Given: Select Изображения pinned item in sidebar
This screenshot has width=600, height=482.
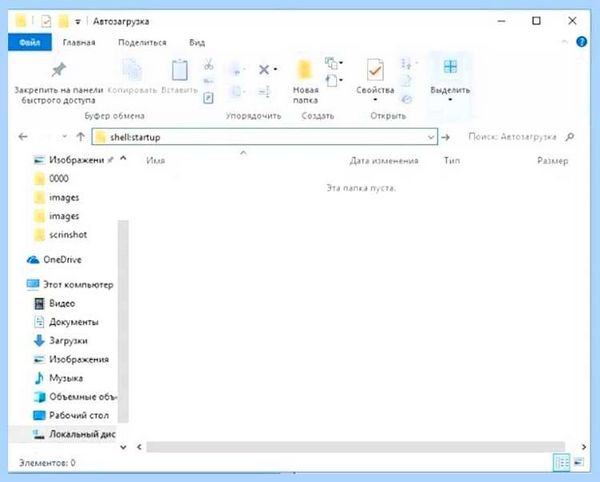Looking at the screenshot, I should pyautogui.click(x=73, y=160).
